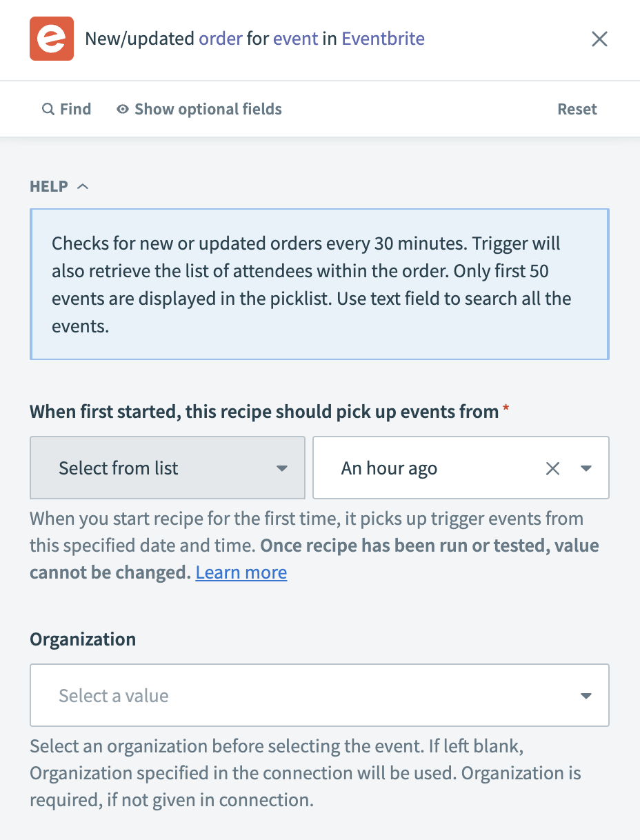Clear the "An hour ago" value using its X icon
Viewport: 640px width, 840px height.
click(x=552, y=468)
